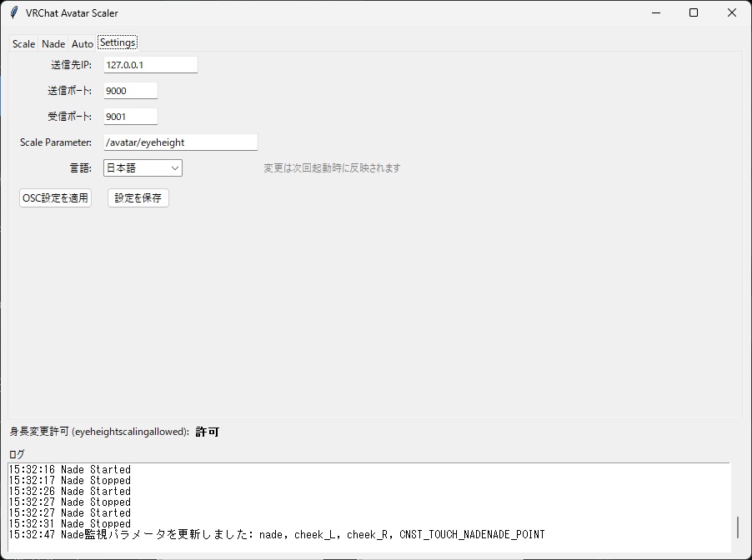Viewport: 752px width, 560px height.
Task: Open the 言語 dropdown showing 日本語
Action: pos(143,167)
